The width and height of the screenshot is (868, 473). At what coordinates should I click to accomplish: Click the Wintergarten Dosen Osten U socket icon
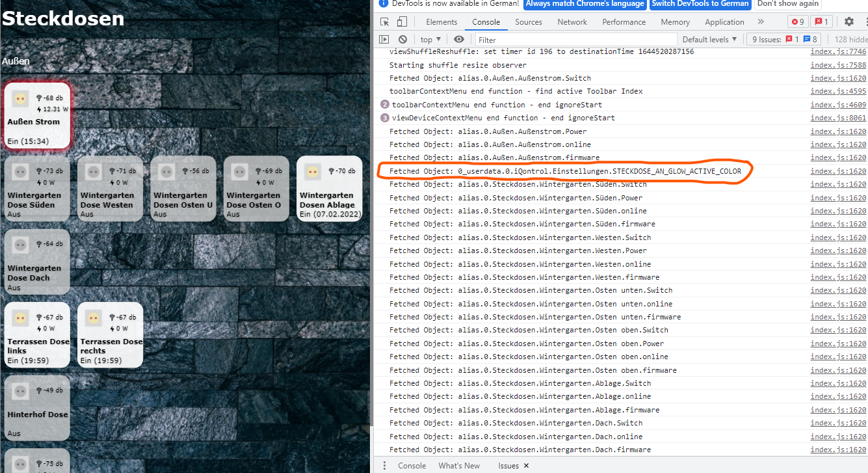pos(166,172)
